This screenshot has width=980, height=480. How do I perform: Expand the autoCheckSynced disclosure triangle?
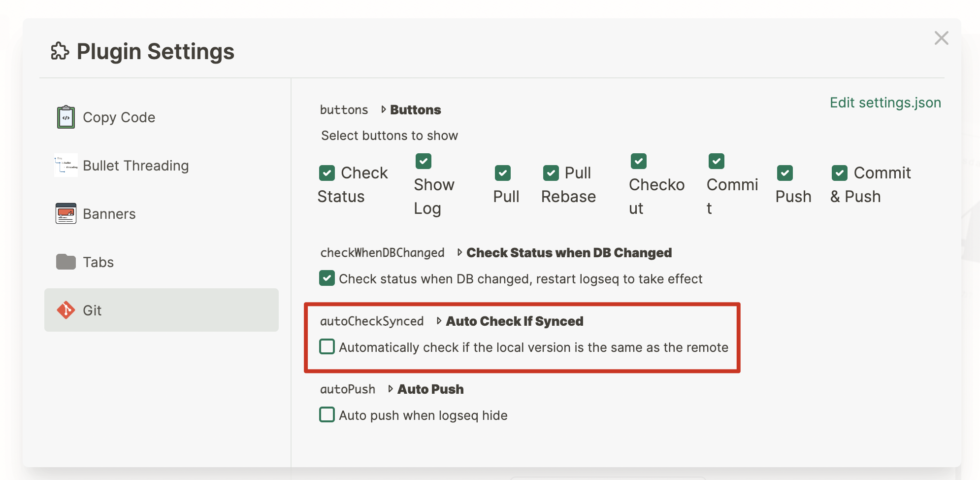click(x=439, y=321)
